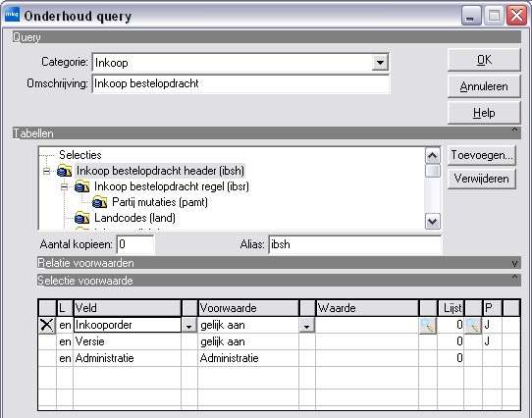Select the Selecties root tree item
Viewport: 532px width, 418px height.
click(80, 155)
